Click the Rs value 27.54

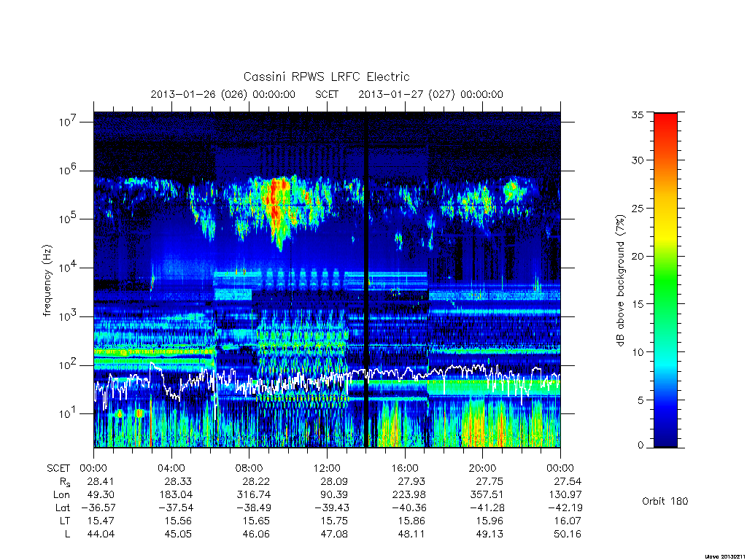tap(568, 481)
